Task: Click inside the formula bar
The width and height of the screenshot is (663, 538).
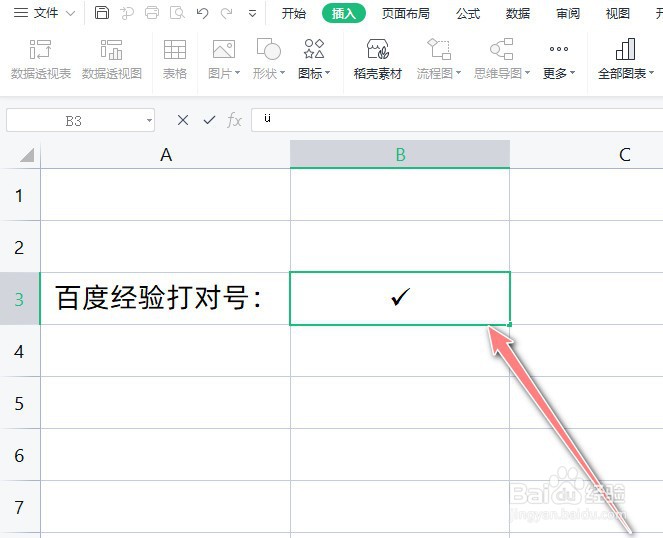Action: click(x=457, y=120)
